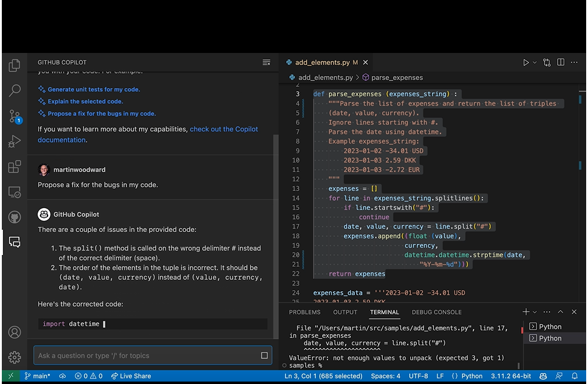Image resolution: width=588 pixels, height=384 pixels.
Task: Open Remote Explorer icon in activity bar
Action: tap(14, 192)
